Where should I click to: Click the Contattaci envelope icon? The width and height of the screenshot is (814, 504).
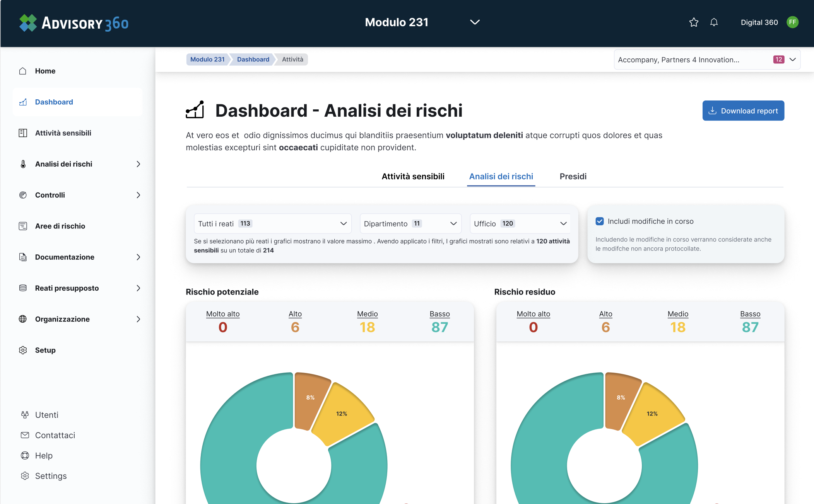click(25, 435)
